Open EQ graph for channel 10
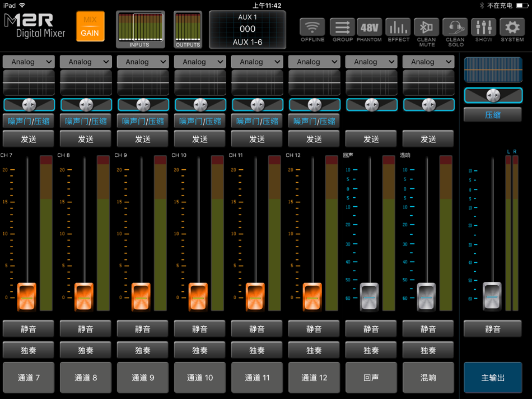 click(200, 82)
